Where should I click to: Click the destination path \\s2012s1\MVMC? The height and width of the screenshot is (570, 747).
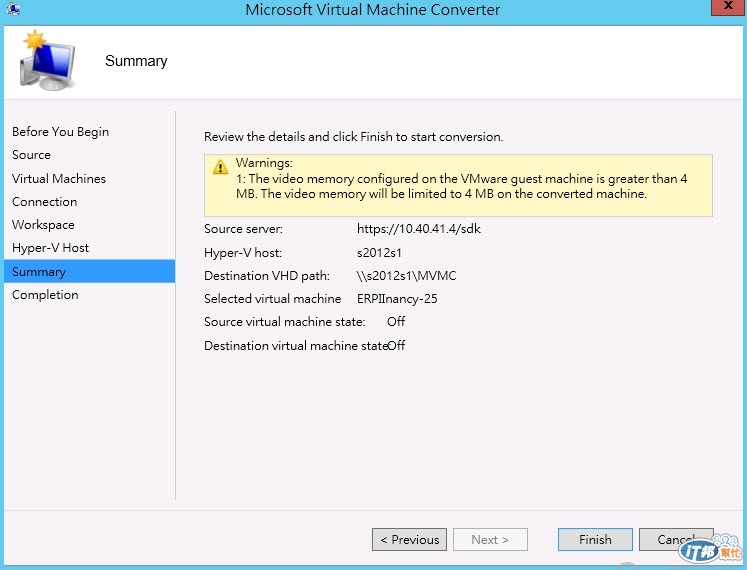click(x=406, y=275)
